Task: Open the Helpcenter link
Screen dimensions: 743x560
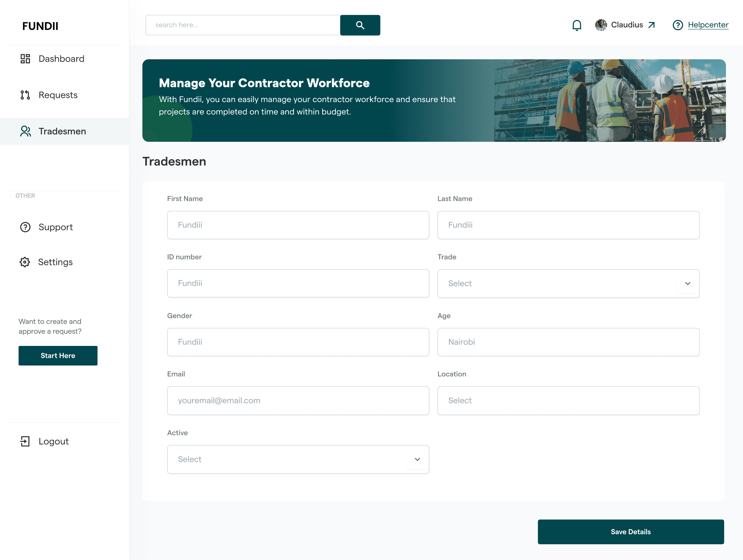Action: (708, 25)
